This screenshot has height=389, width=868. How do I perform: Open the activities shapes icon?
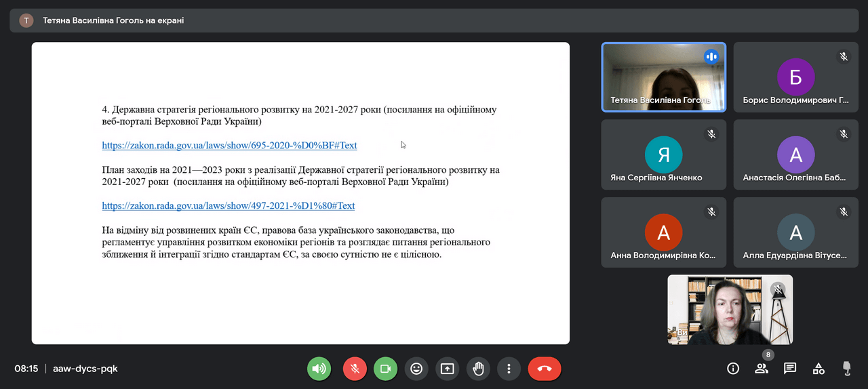click(x=818, y=369)
